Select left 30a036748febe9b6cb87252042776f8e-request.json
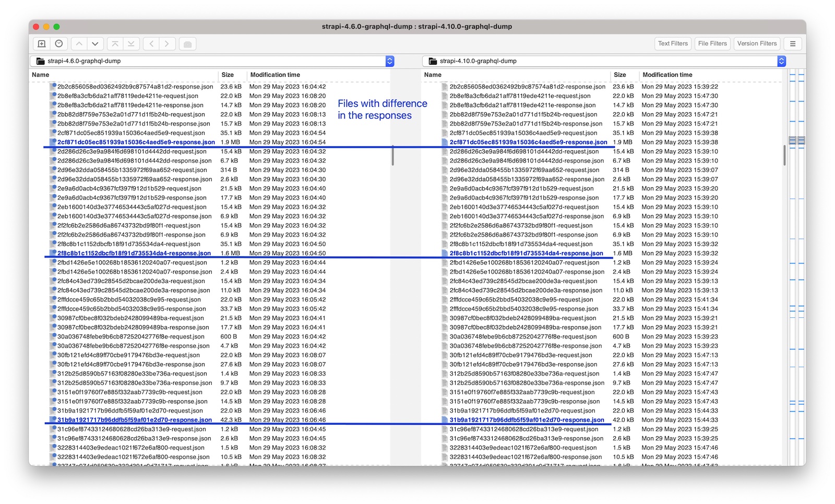Image resolution: width=835 pixels, height=504 pixels. (x=131, y=337)
